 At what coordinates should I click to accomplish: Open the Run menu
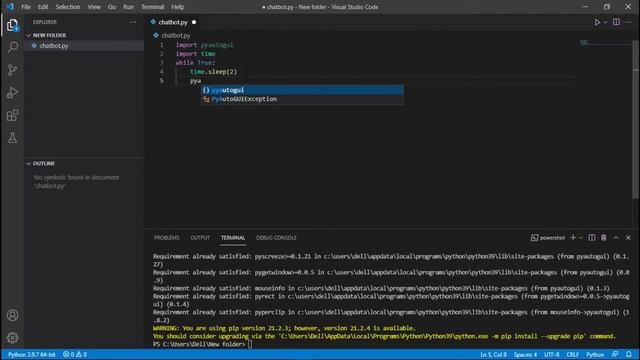[129, 7]
